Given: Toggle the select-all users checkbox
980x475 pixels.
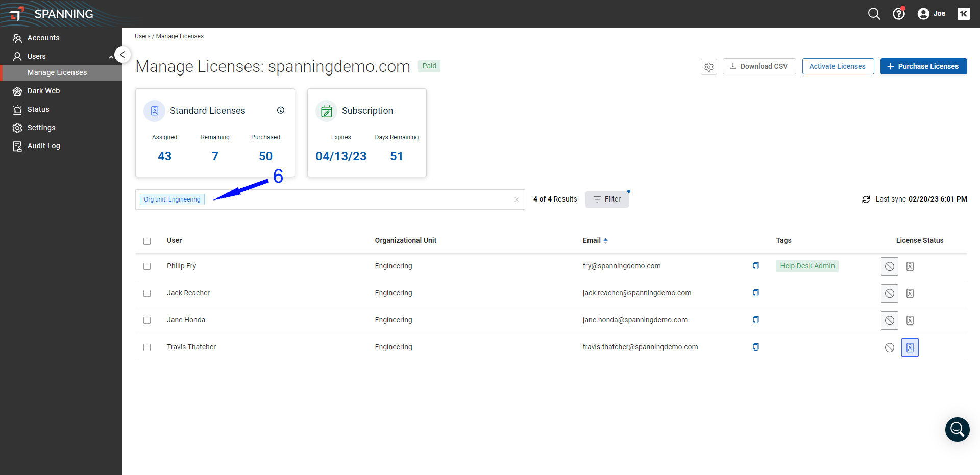Looking at the screenshot, I should [x=147, y=241].
